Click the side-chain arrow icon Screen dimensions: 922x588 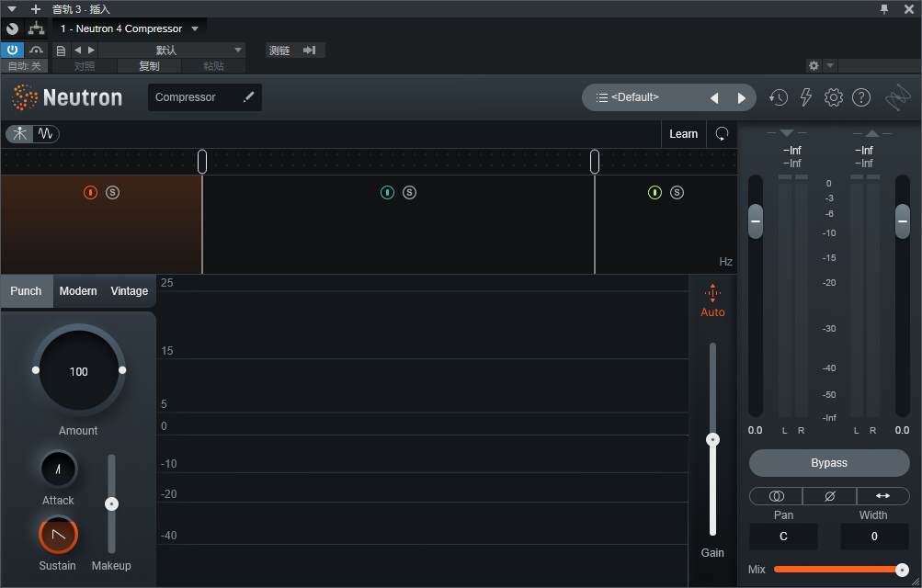(309, 51)
